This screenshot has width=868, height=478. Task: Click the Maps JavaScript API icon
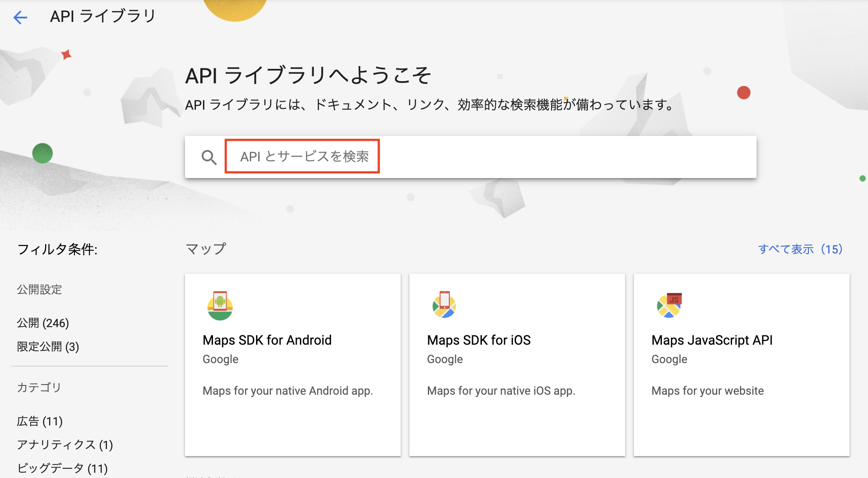point(669,305)
